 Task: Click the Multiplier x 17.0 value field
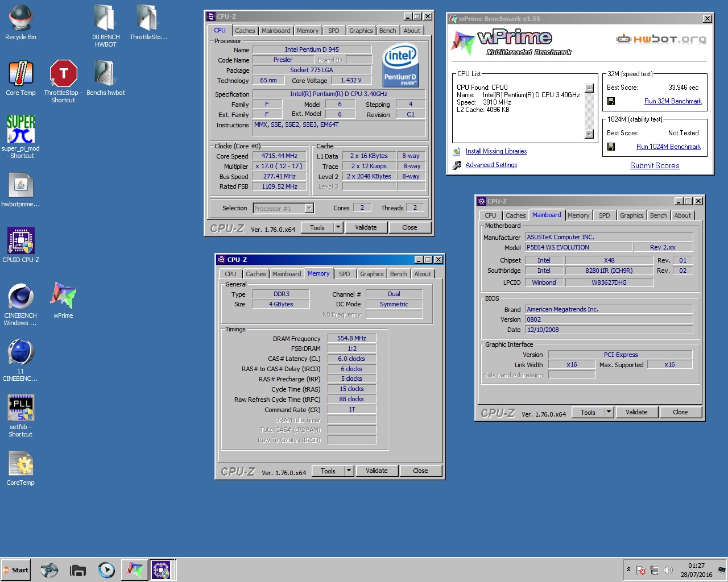coord(279,166)
